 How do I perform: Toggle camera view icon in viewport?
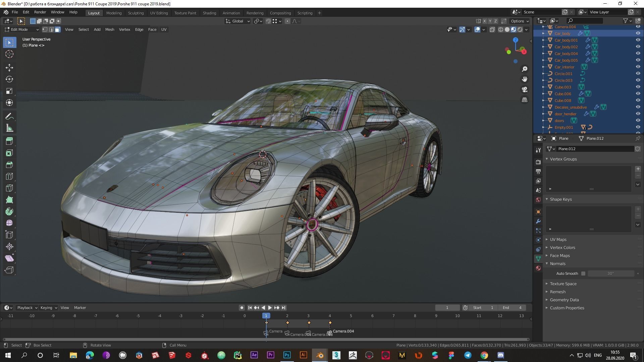525,89
